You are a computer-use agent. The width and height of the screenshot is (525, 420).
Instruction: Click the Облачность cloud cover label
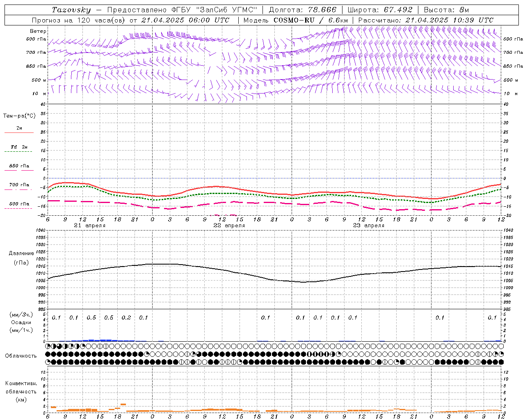coord(21,356)
